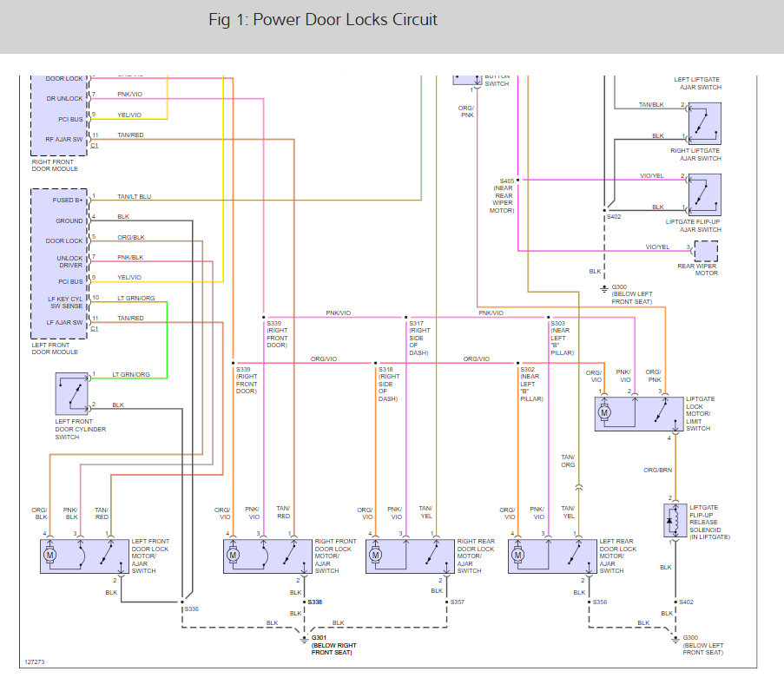784x691 pixels.
Task: Click the right rear door lock motor symbol
Action: tap(375, 555)
